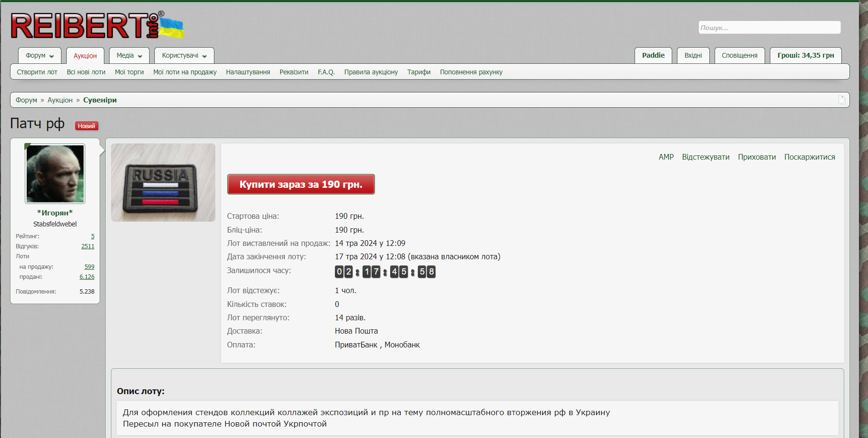Click the seller's avatar photo
Viewport: 868px width, 438px height.
pos(55,174)
